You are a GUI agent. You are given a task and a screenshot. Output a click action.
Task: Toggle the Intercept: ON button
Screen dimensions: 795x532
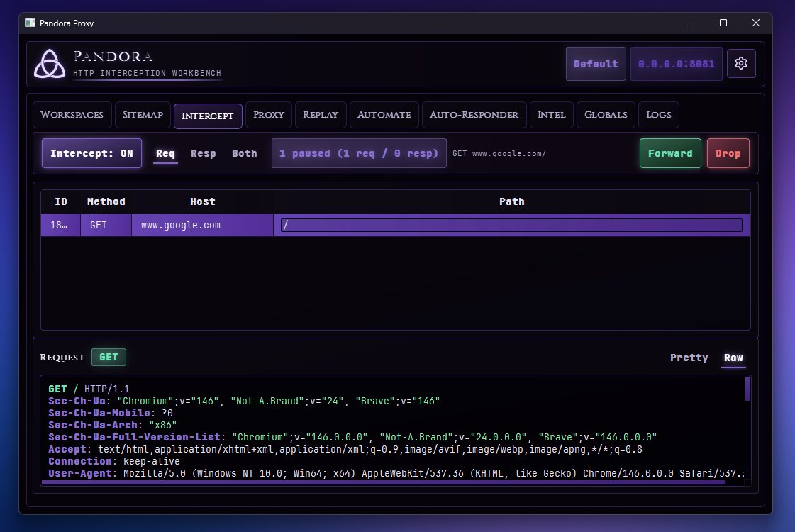[91, 153]
